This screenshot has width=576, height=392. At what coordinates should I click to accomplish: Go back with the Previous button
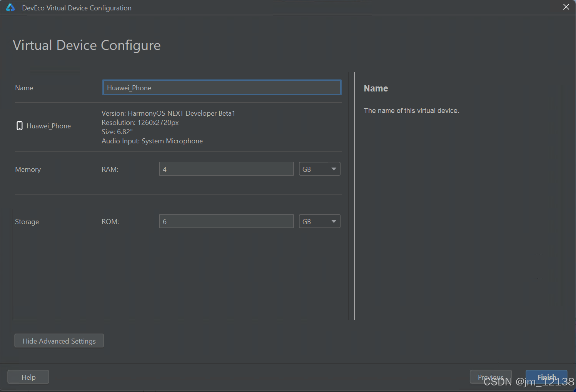[491, 377]
